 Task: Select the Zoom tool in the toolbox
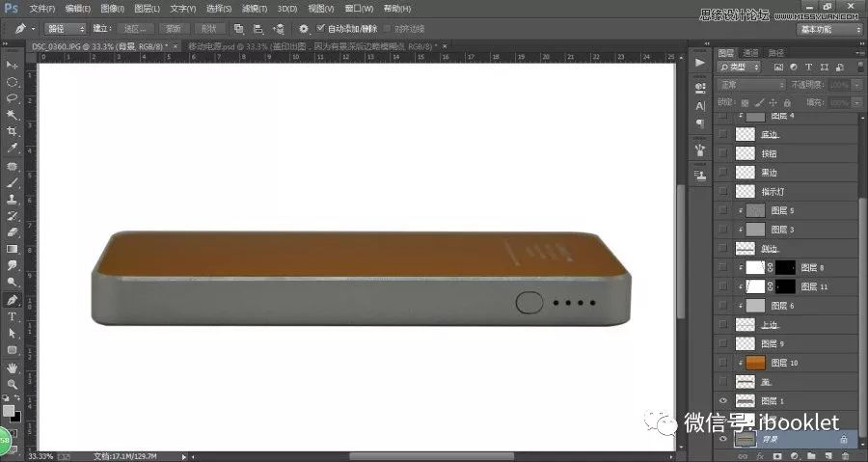click(x=13, y=384)
